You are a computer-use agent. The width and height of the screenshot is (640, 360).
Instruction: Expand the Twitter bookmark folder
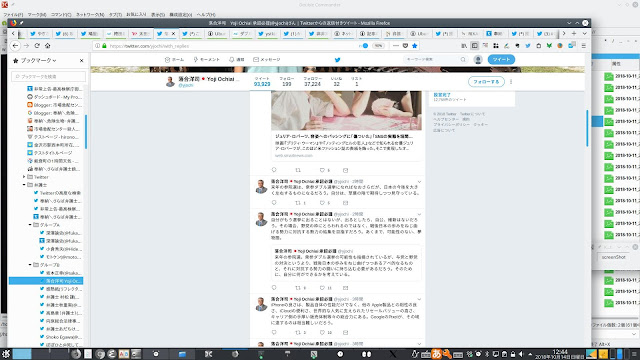(x=24, y=177)
